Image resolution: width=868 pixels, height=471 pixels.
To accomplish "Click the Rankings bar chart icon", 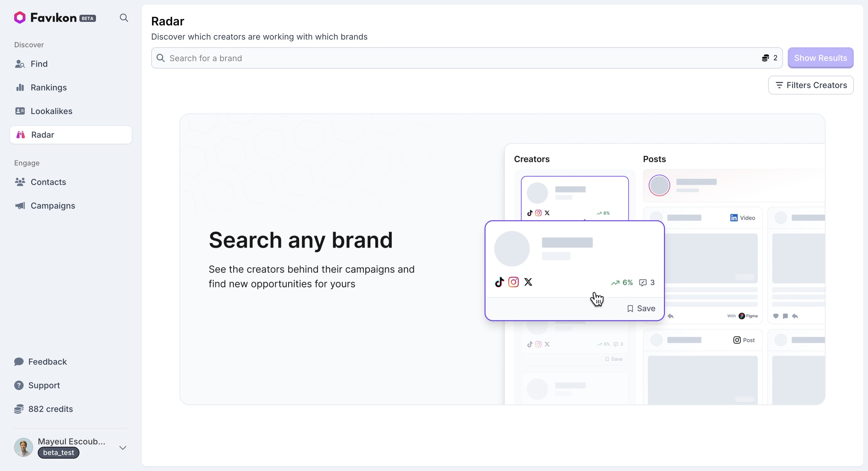I will (20, 88).
